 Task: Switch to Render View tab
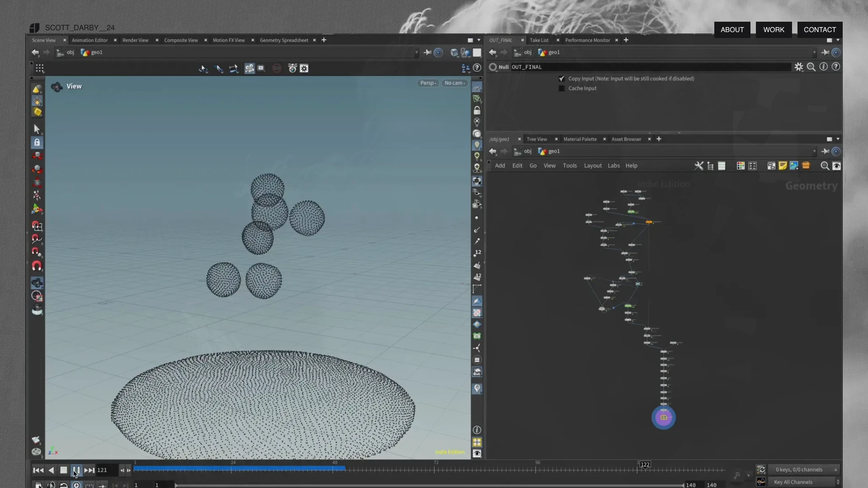(x=135, y=40)
